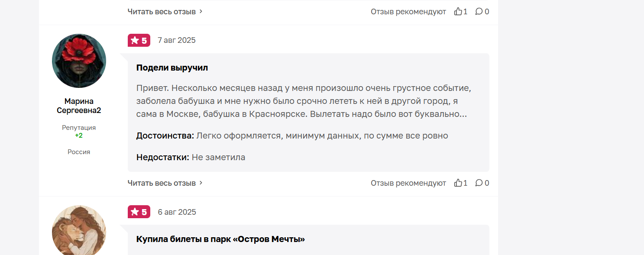Viewport: 644px width, 255px height.
Task: Open review title 'Подели выручил'
Action: point(172,68)
